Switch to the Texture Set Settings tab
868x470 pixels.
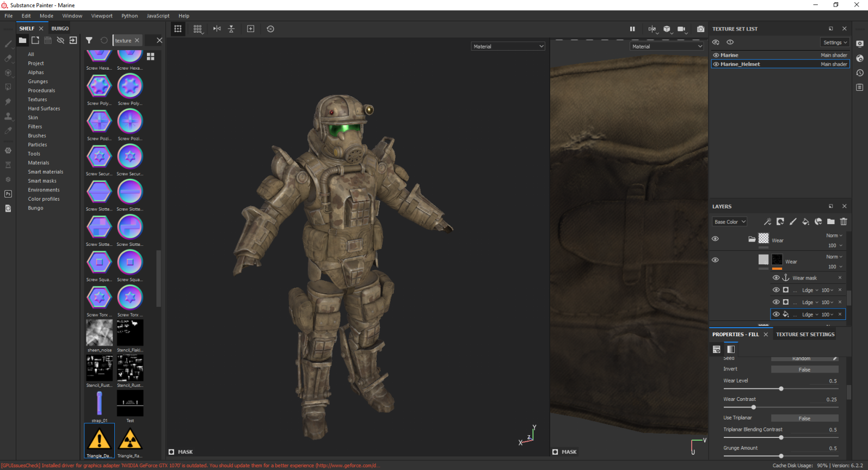[x=805, y=335]
